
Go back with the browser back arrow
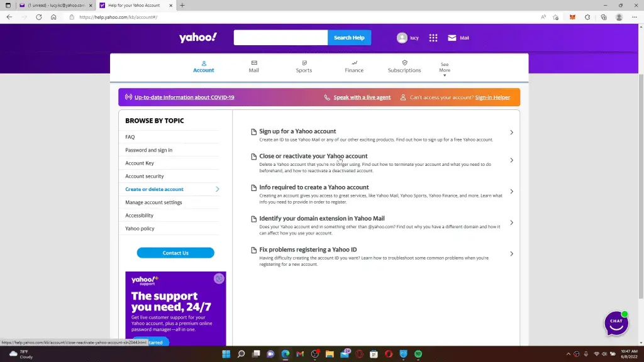pos(9,17)
